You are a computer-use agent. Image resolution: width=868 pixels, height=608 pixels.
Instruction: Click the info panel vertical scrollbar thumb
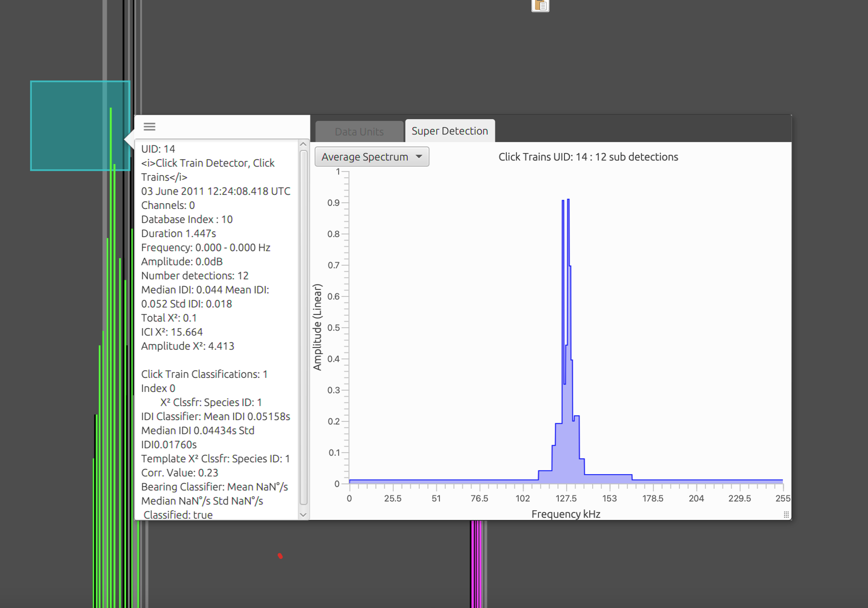[303, 327]
